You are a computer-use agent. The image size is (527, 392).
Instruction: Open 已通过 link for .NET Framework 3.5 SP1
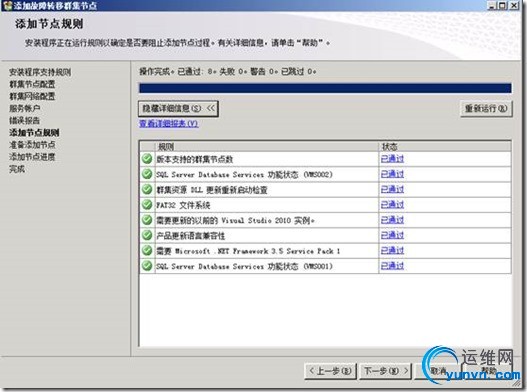click(x=392, y=250)
